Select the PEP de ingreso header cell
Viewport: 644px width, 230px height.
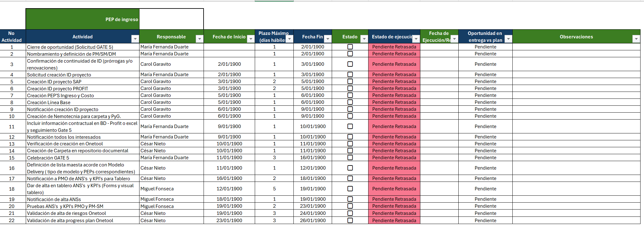tap(83, 19)
